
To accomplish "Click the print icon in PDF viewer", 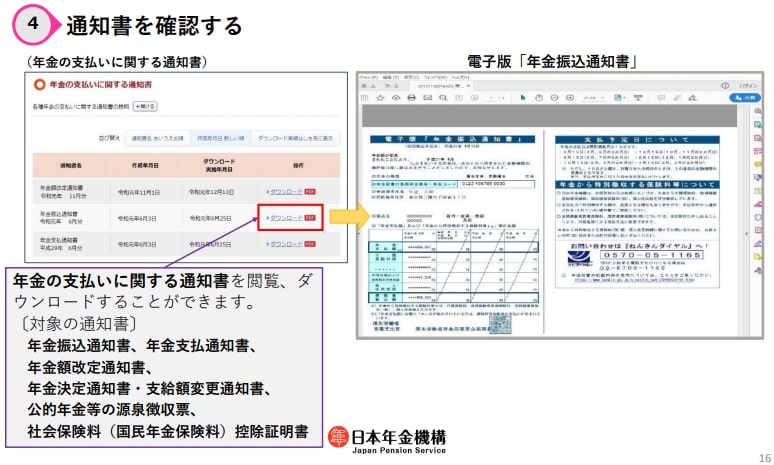I will coord(412,98).
